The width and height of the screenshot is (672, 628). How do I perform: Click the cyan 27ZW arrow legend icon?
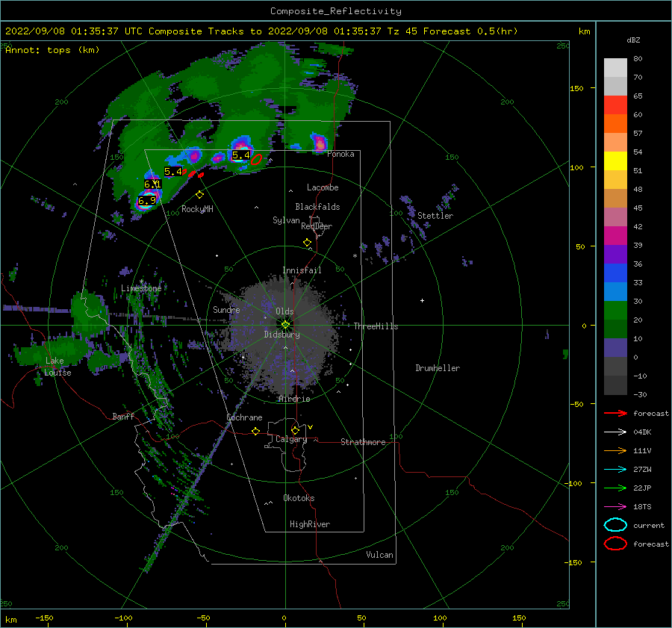(615, 470)
